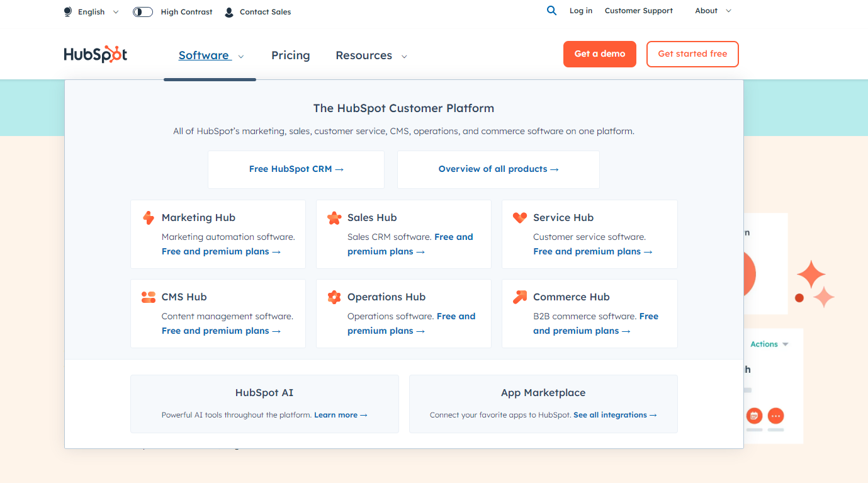The width and height of the screenshot is (868, 483).
Task: Toggle the High Contrast switch
Action: (x=143, y=12)
